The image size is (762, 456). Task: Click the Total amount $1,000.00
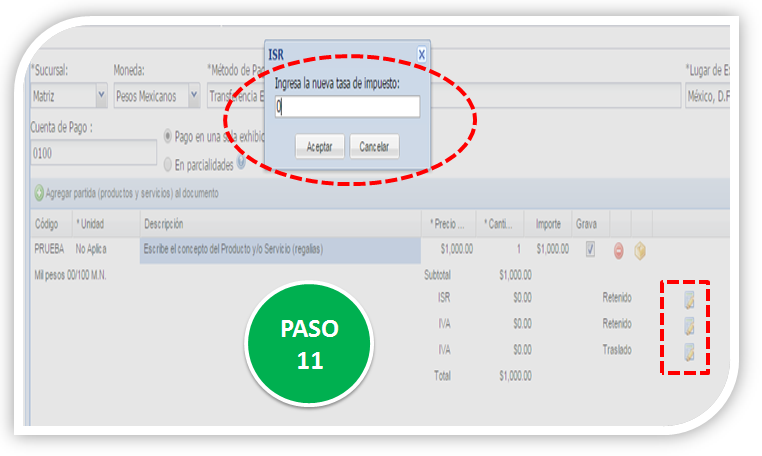tap(515, 376)
